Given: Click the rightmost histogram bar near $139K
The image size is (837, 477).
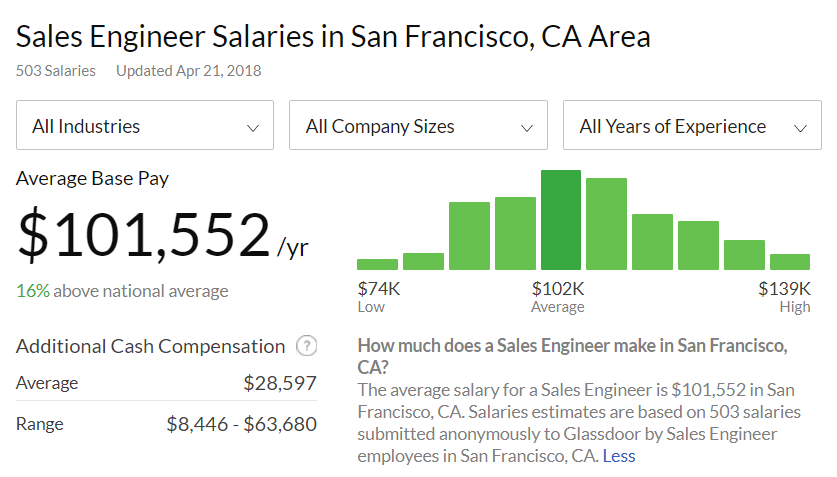Looking at the screenshot, I should [789, 262].
